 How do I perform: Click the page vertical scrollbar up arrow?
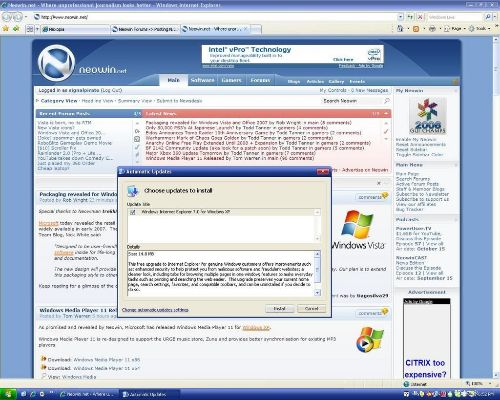[496, 39]
